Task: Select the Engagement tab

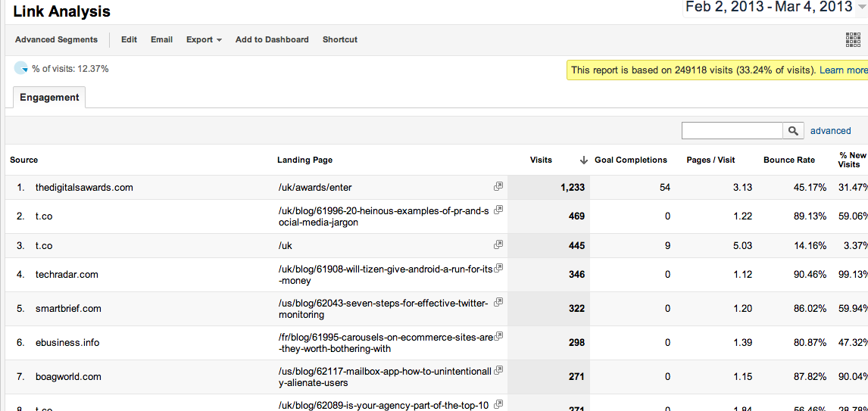Action: pyautogui.click(x=49, y=98)
